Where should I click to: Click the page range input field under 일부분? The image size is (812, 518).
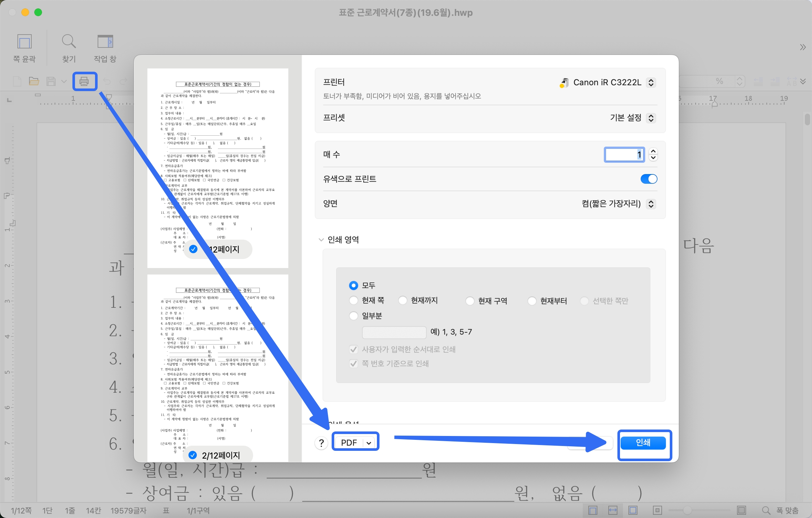tap(394, 332)
